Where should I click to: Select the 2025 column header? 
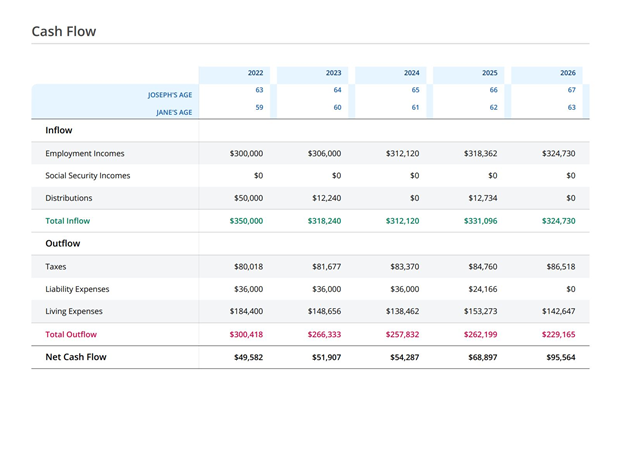point(489,73)
